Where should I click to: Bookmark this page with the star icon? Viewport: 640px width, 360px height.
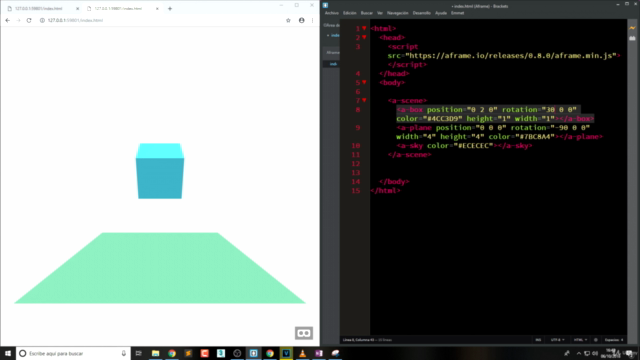(288, 20)
